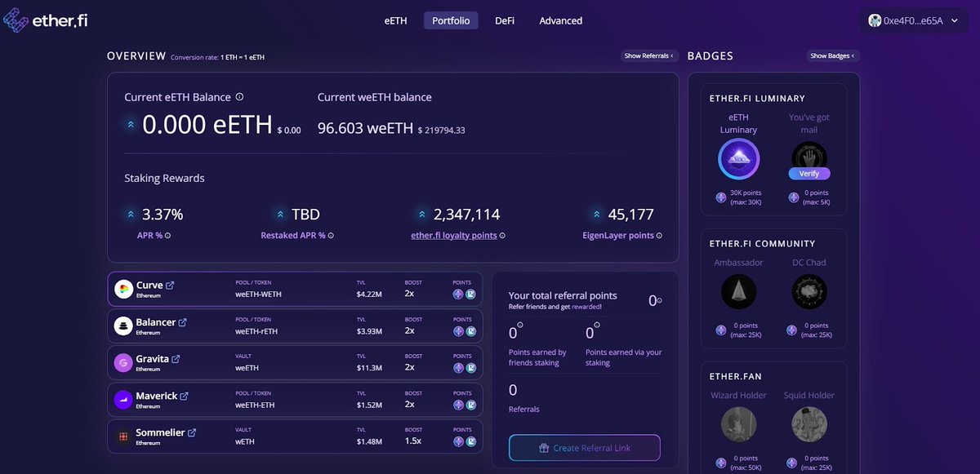This screenshot has height=474, width=980.
Task: Open the ether.fi loyalty points link
Action: pos(454,235)
